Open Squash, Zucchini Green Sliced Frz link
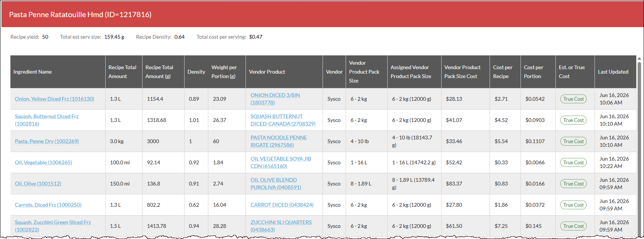The height and width of the screenshot is (239, 644). (53, 226)
